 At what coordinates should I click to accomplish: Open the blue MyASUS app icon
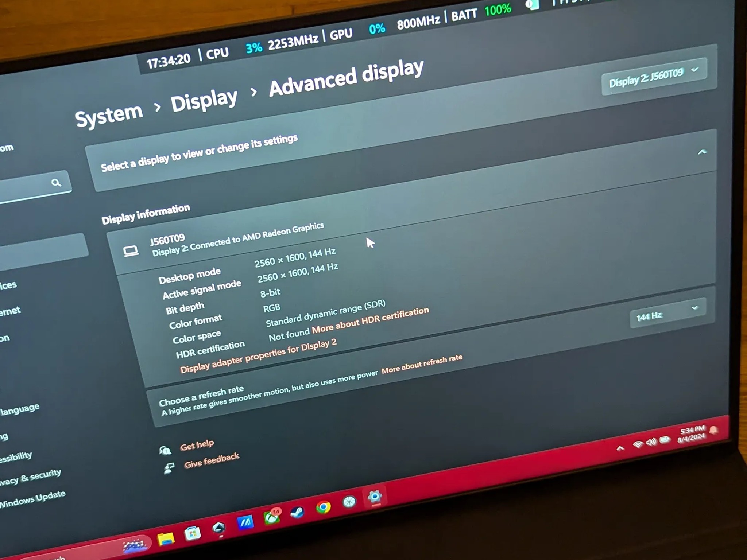[x=245, y=522]
